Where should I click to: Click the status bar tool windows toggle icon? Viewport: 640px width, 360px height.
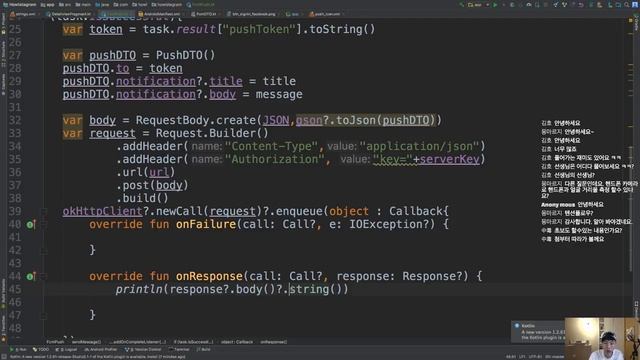click(x=3, y=357)
